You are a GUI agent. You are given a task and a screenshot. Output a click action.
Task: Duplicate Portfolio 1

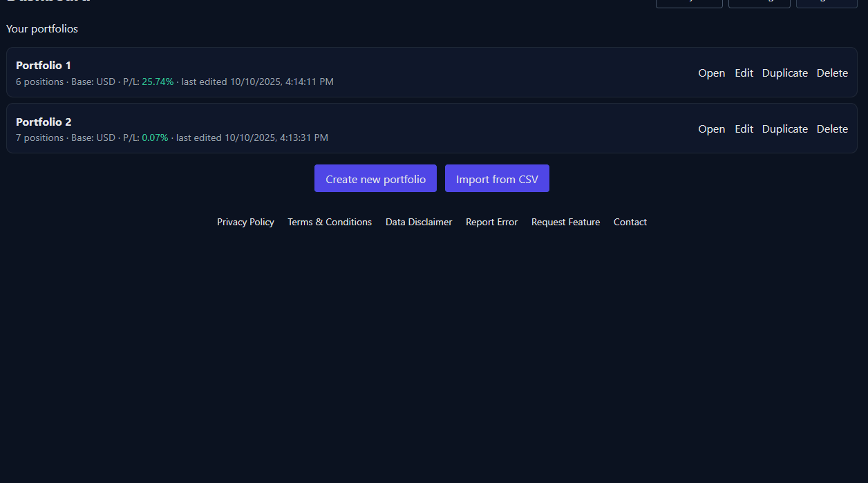[x=784, y=73]
